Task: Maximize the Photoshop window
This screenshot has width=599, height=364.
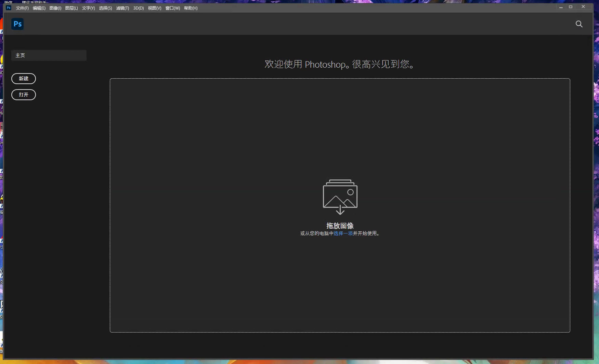Action: [x=570, y=7]
